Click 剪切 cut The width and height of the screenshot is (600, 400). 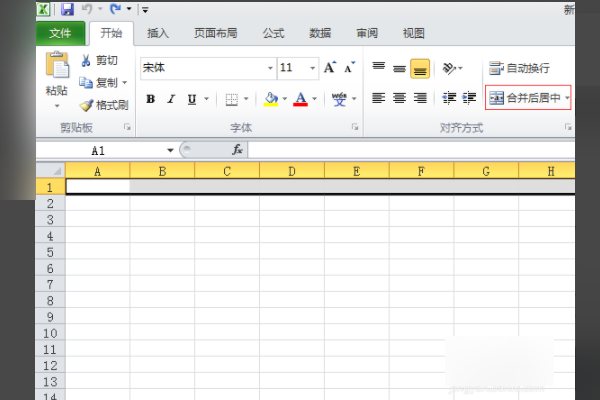click(x=99, y=60)
